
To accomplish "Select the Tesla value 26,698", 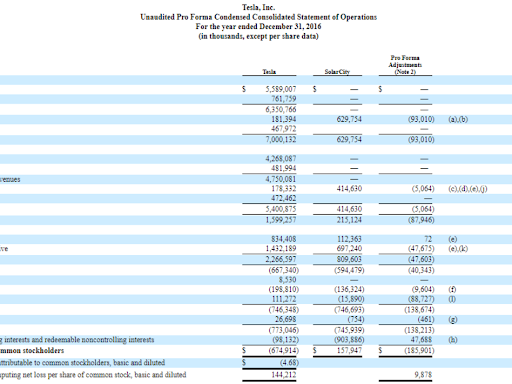I will click(285, 319).
